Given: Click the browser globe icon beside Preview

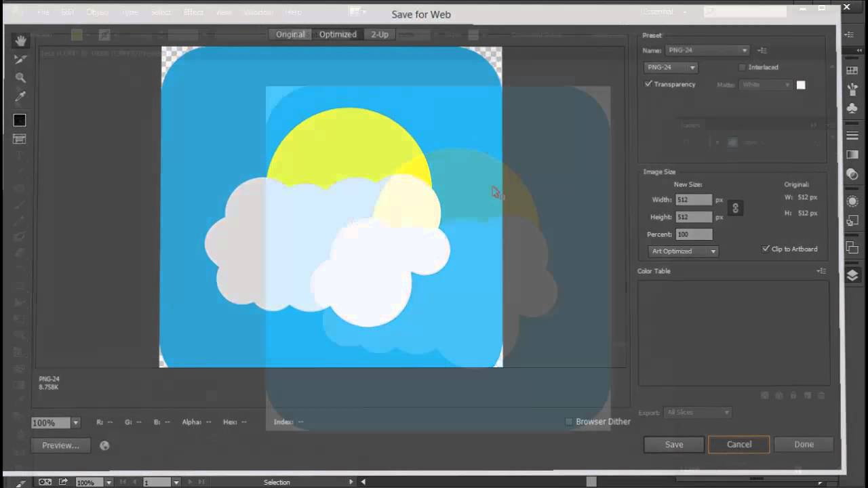Looking at the screenshot, I should (104, 445).
